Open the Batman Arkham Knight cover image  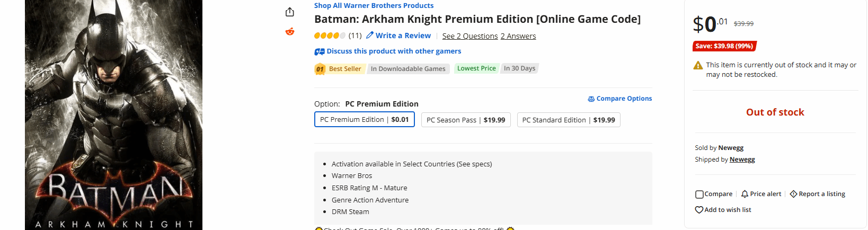point(113,115)
